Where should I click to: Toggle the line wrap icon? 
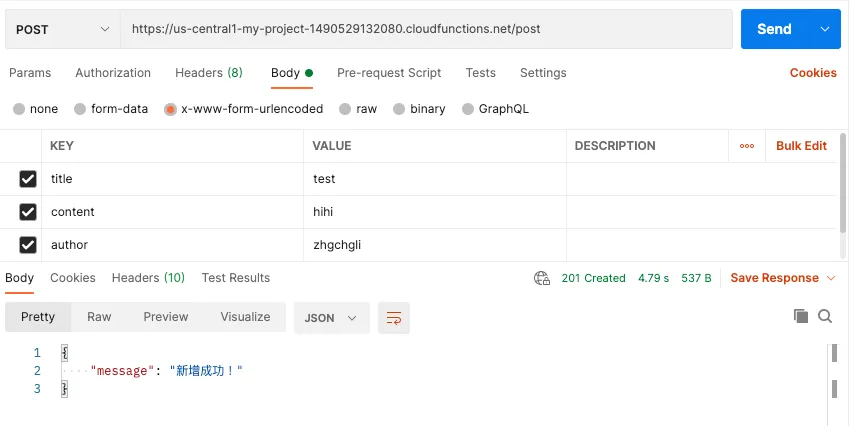coord(394,317)
